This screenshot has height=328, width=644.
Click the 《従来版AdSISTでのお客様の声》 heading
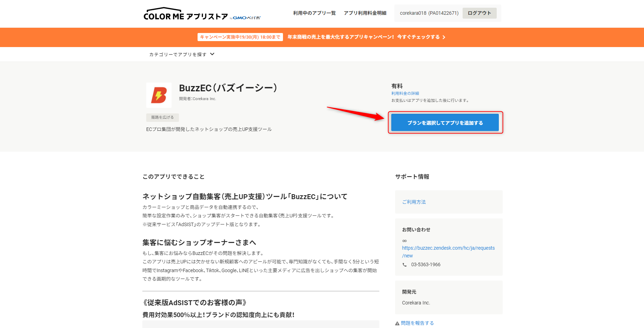pos(195,303)
